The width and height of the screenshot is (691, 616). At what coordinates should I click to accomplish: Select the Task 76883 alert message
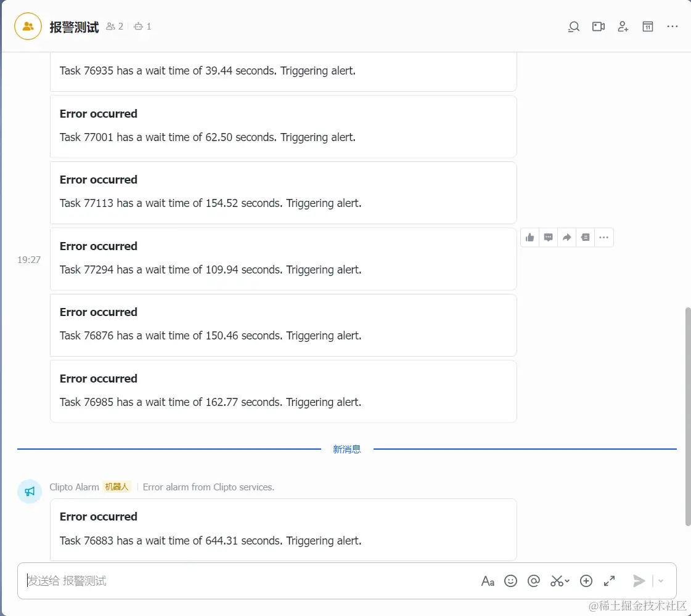click(x=284, y=530)
